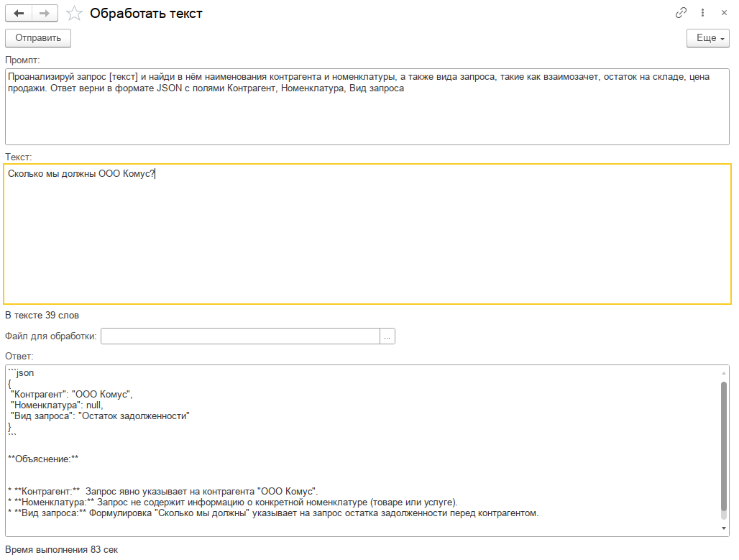Click the Файл для обработки input field
The height and width of the screenshot is (560, 739).
[240, 336]
